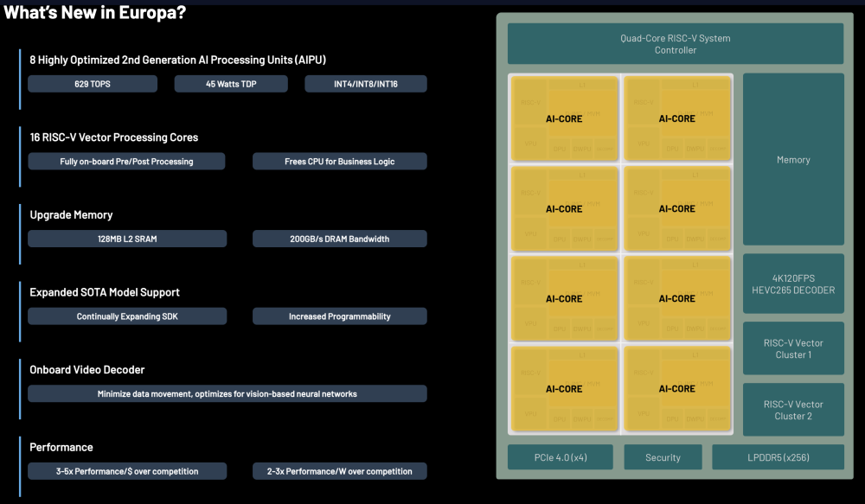865x504 pixels.
Task: Click the INT4/INT8/INT16 badge
Action: pyautogui.click(x=365, y=84)
